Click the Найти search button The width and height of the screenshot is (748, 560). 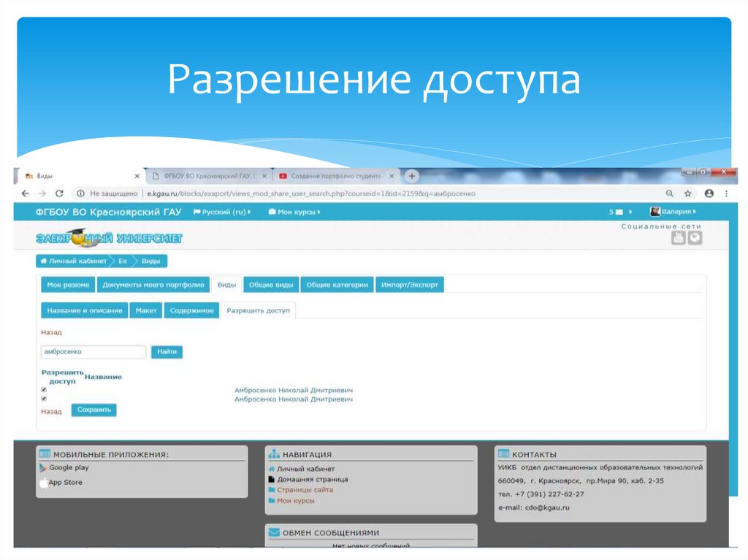tap(167, 352)
